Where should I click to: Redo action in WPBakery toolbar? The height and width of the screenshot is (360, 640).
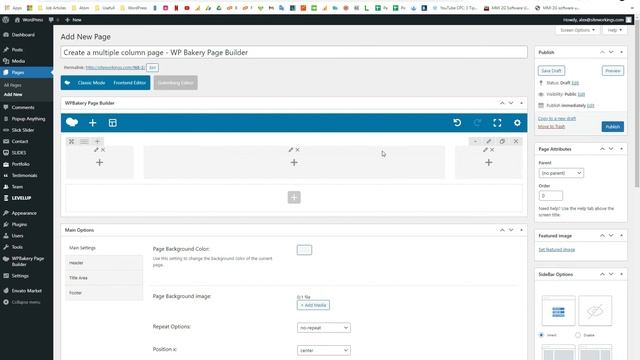tap(477, 123)
